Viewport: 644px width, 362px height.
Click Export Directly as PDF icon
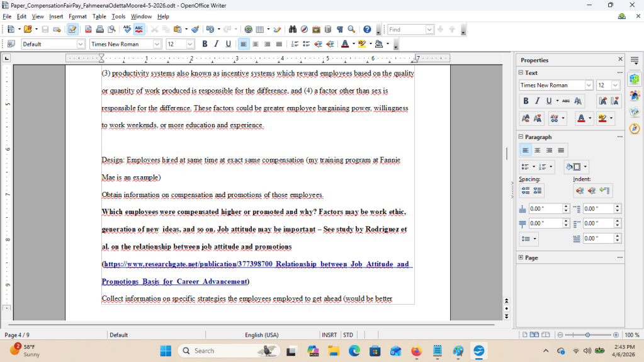89,30
